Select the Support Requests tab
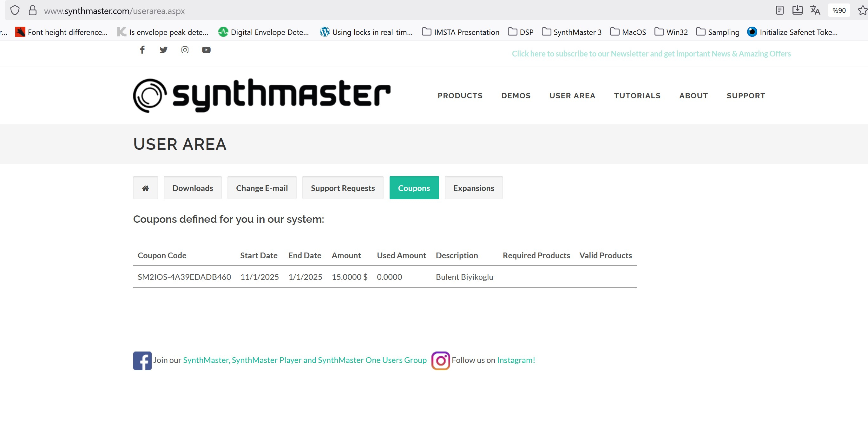 [343, 188]
